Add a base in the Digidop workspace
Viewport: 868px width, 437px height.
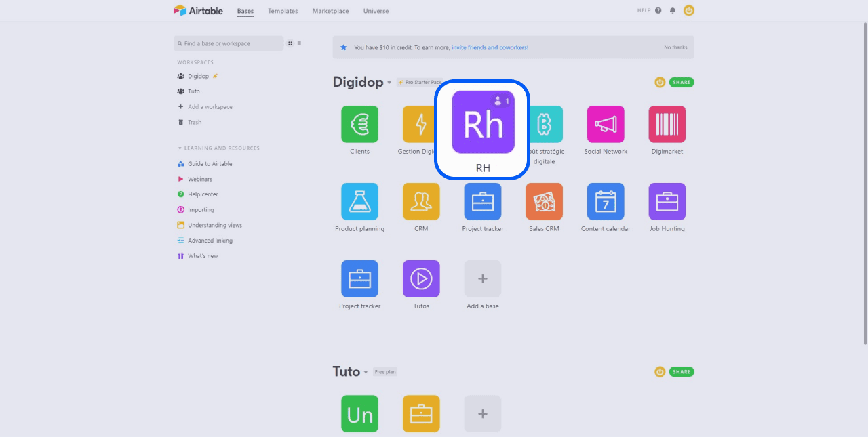coord(483,278)
